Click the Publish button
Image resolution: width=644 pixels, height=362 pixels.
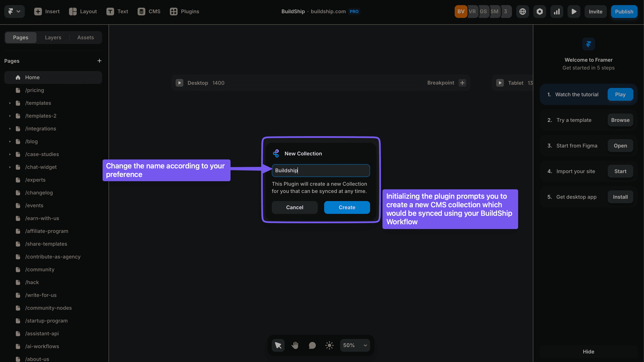pos(624,12)
